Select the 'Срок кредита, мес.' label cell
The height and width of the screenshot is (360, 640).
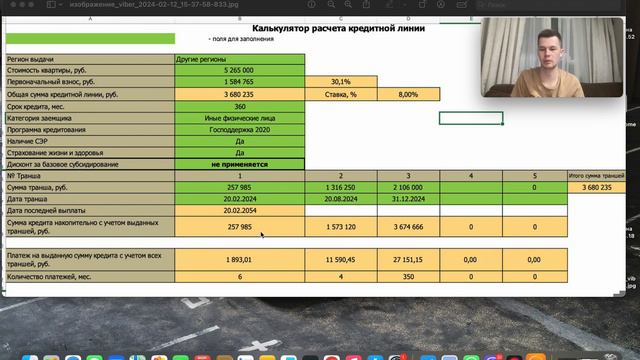pyautogui.click(x=90, y=107)
